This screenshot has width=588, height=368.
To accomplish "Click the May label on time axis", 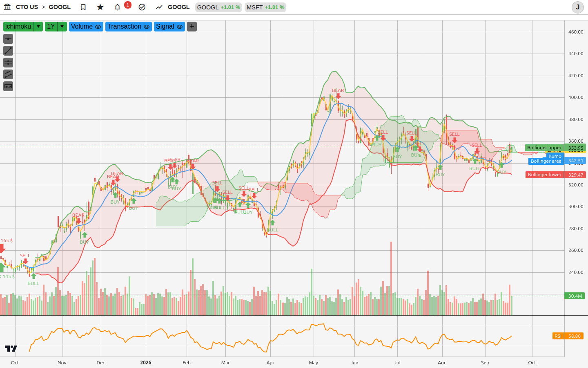I will point(314,363).
